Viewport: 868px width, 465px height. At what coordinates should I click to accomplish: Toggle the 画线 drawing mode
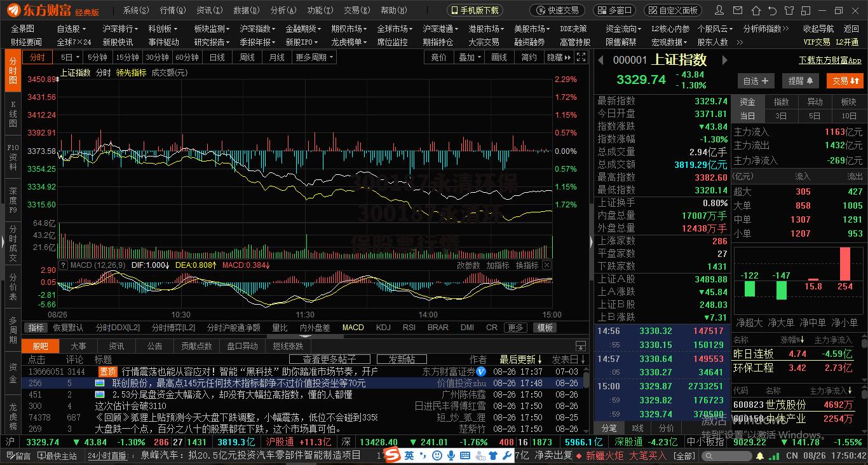[x=499, y=57]
